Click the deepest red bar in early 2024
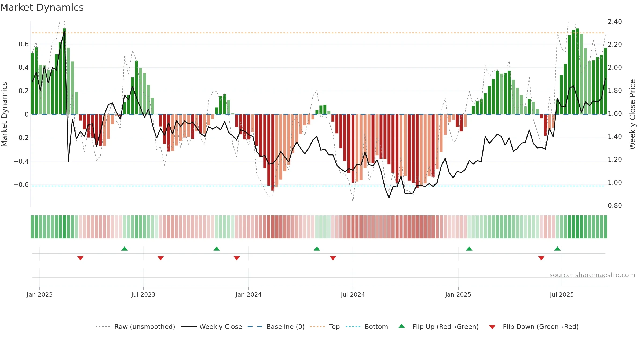The height and width of the screenshot is (362, 644). pos(273,152)
